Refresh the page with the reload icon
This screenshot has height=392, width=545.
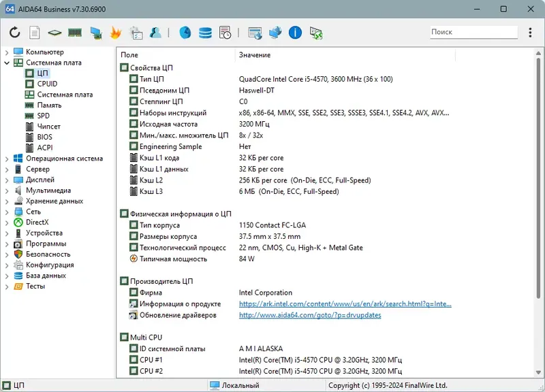tap(14, 32)
